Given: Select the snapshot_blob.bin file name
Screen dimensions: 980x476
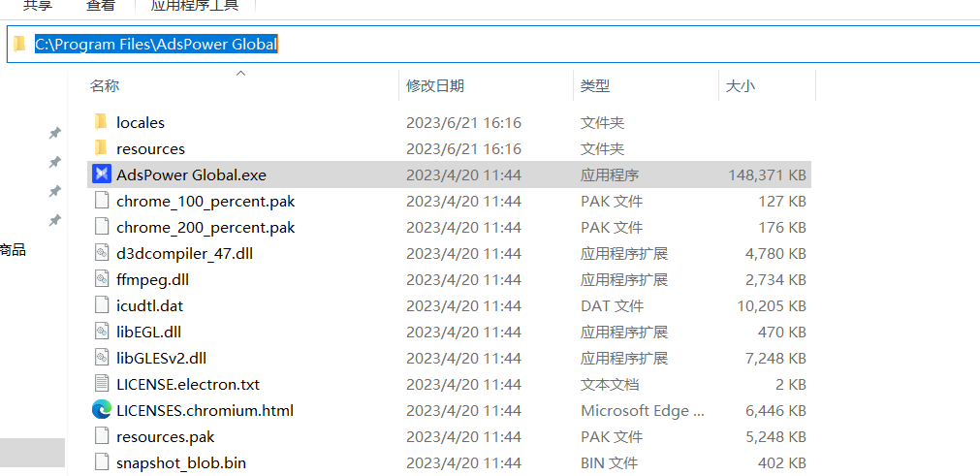Looking at the screenshot, I should (x=181, y=463).
